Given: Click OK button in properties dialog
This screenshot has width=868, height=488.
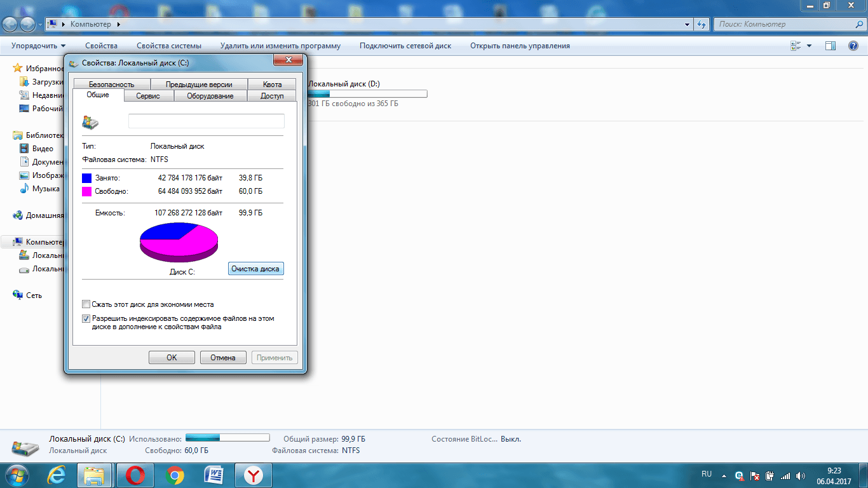Looking at the screenshot, I should 172,358.
